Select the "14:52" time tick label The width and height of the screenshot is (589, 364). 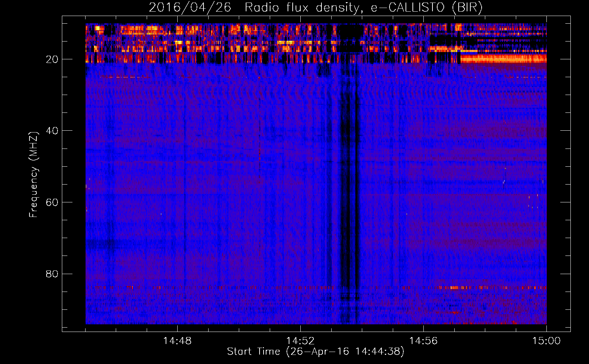coord(300,341)
